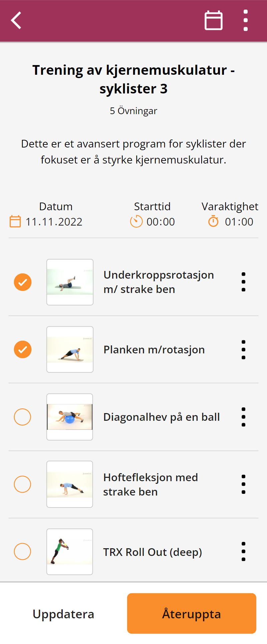267x644 pixels.
Task: Open the Diagonalhev på en ball options menu
Action: coord(243,417)
